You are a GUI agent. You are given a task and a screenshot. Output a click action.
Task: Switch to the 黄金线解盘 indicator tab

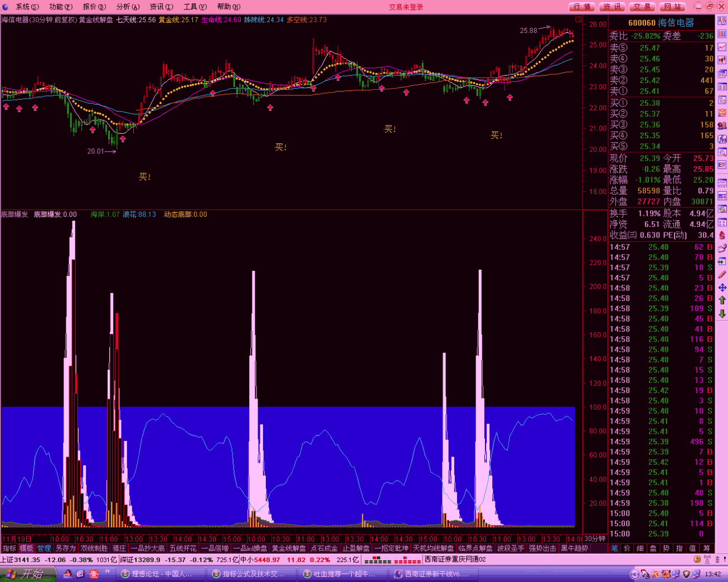[x=288, y=549]
